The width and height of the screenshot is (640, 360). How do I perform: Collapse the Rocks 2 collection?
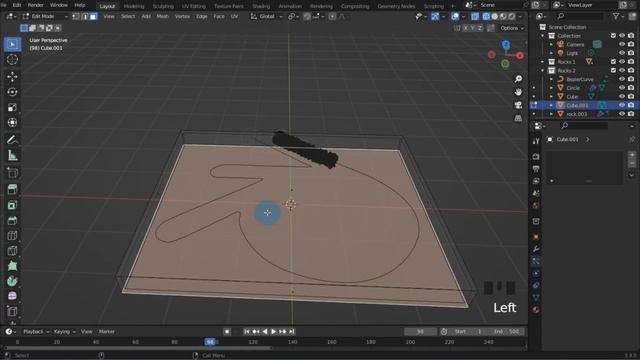coord(543,71)
